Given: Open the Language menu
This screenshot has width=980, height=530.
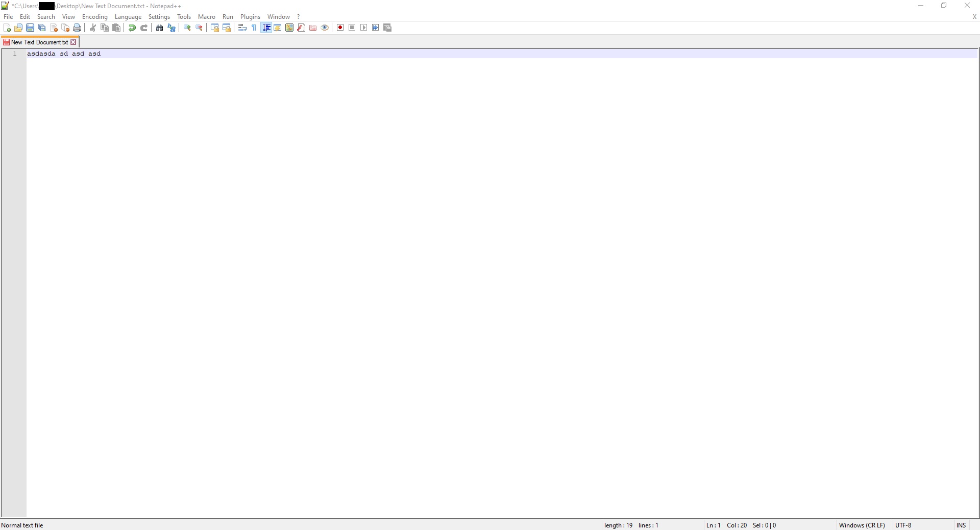Looking at the screenshot, I should pyautogui.click(x=128, y=16).
